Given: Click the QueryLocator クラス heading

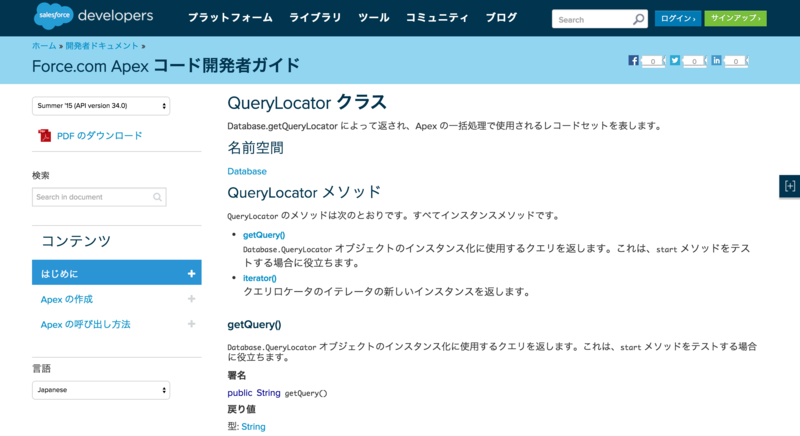Looking at the screenshot, I should coord(307,102).
